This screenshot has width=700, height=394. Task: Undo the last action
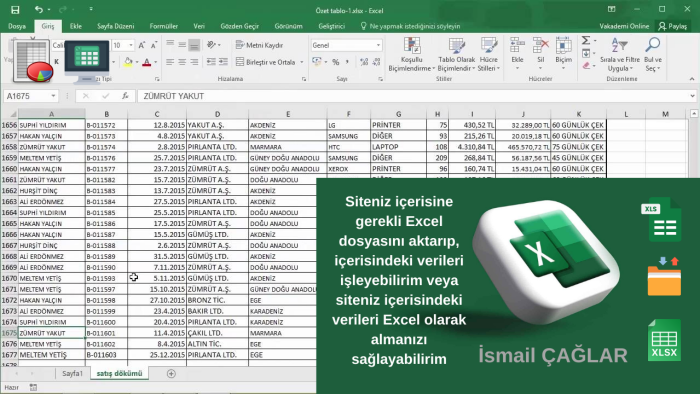pos(39,9)
